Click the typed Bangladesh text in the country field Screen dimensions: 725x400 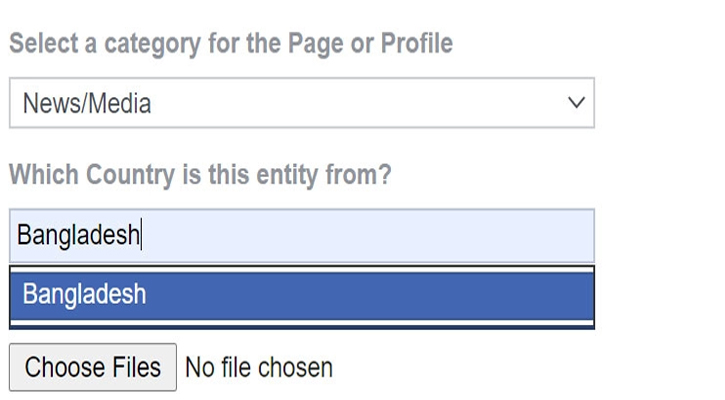tap(78, 236)
